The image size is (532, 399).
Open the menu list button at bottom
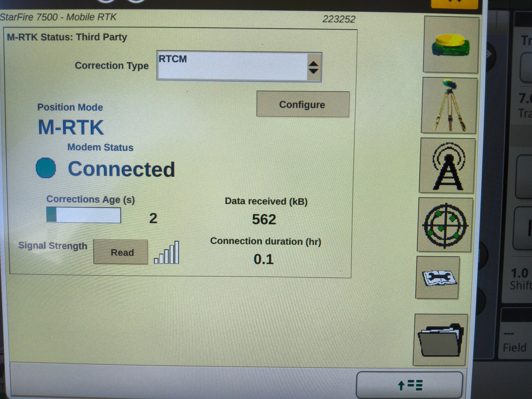pyautogui.click(x=410, y=385)
